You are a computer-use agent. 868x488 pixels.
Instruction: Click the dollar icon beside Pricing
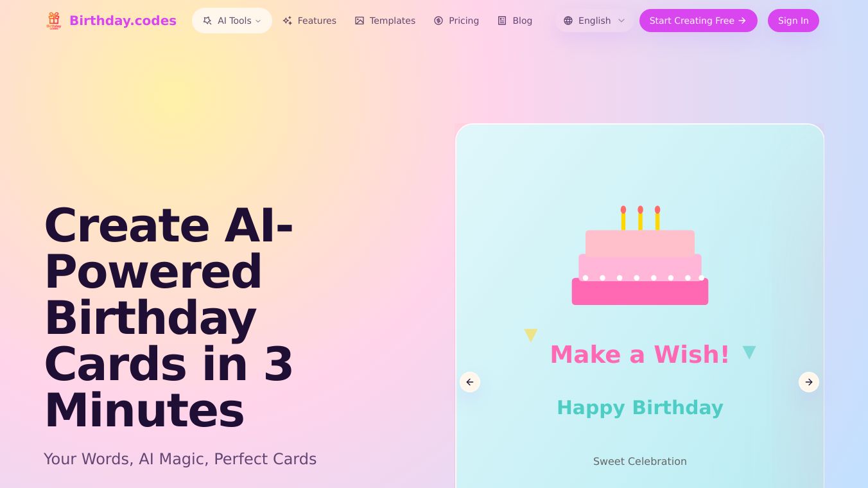438,21
